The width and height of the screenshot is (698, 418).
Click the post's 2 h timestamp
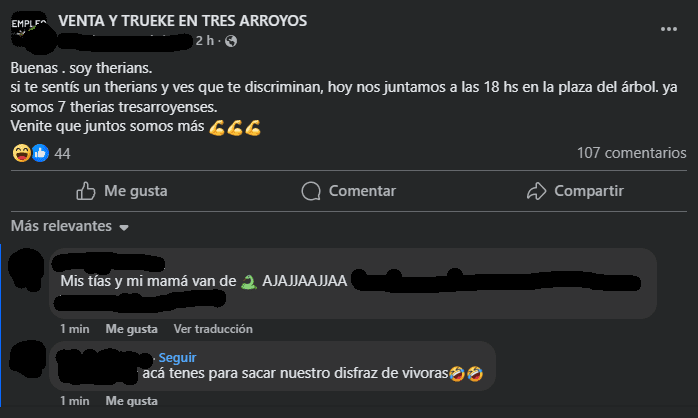[x=205, y=41]
